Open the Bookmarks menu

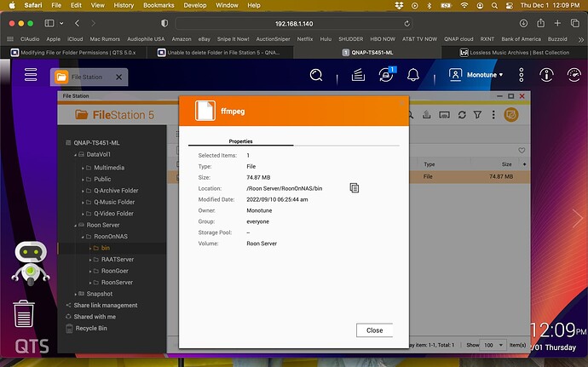[x=159, y=5]
